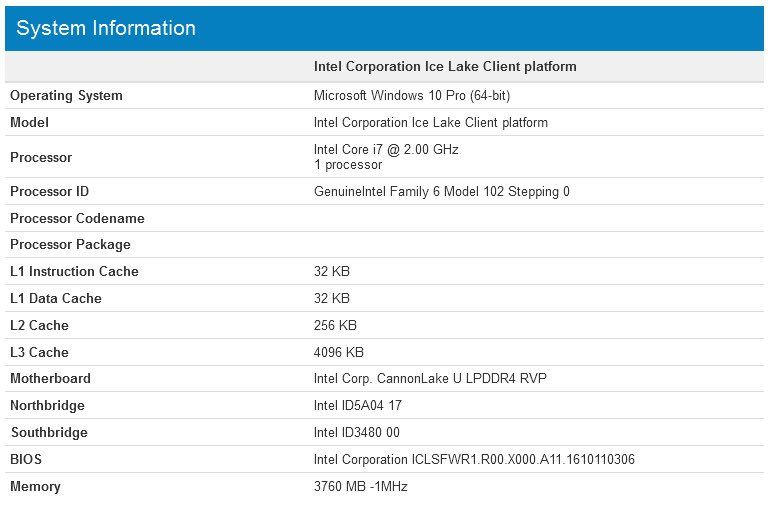Select the BIOS value 'ICLSFWR1.R00.X000.A11.1610110306'

[523, 459]
